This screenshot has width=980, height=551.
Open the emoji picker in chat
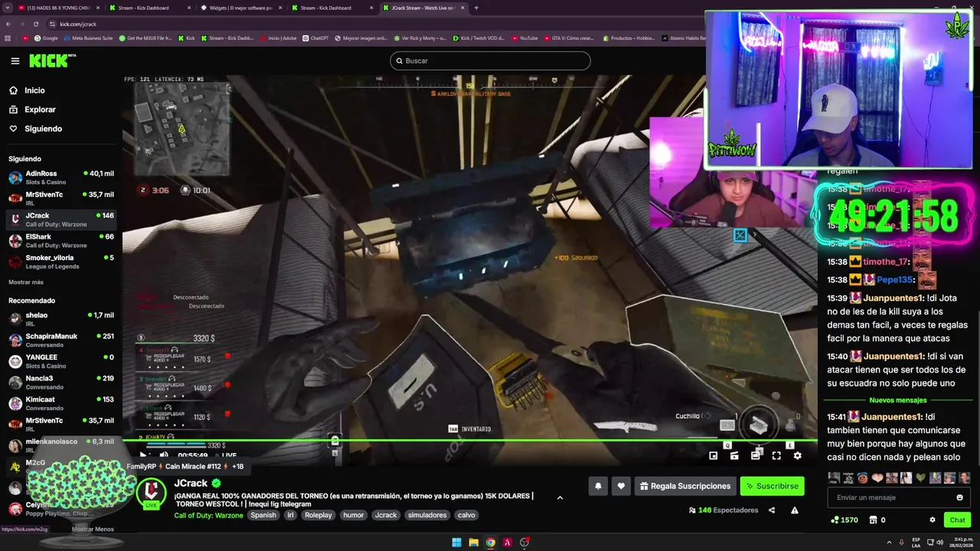(960, 497)
